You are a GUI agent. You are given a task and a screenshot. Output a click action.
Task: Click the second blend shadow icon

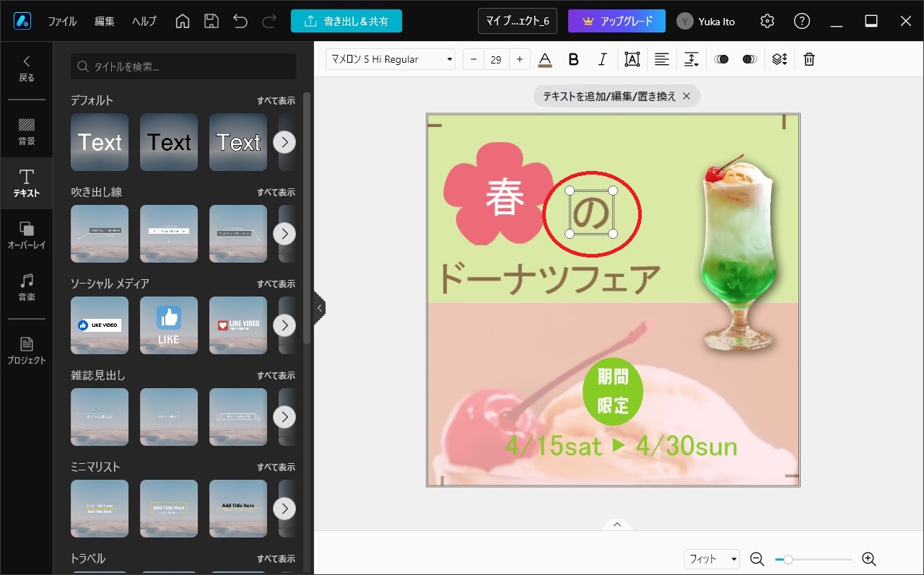click(749, 60)
